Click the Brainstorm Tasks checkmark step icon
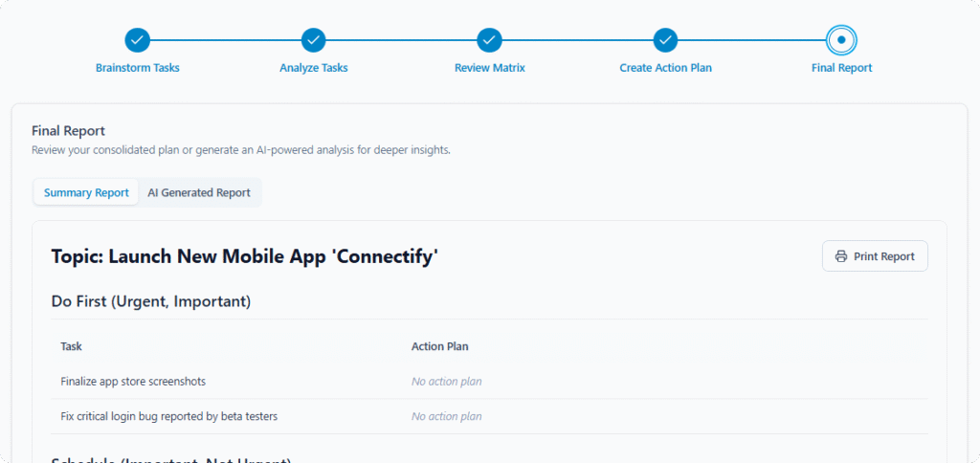 point(138,40)
